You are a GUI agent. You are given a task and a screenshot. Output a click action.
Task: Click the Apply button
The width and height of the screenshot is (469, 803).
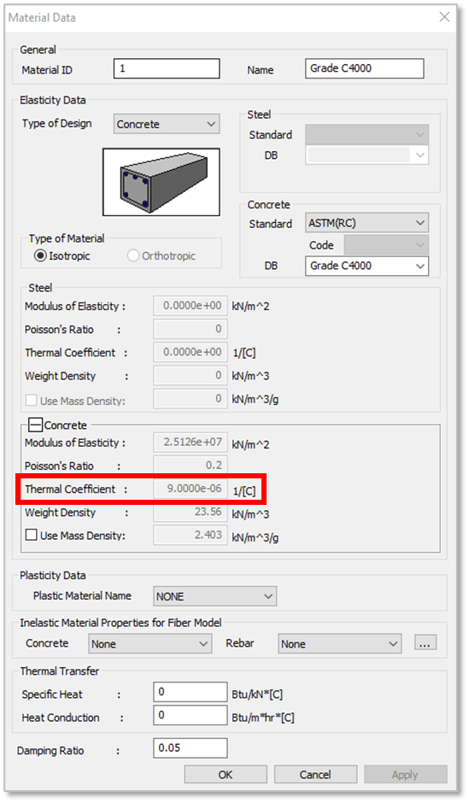pos(405,774)
